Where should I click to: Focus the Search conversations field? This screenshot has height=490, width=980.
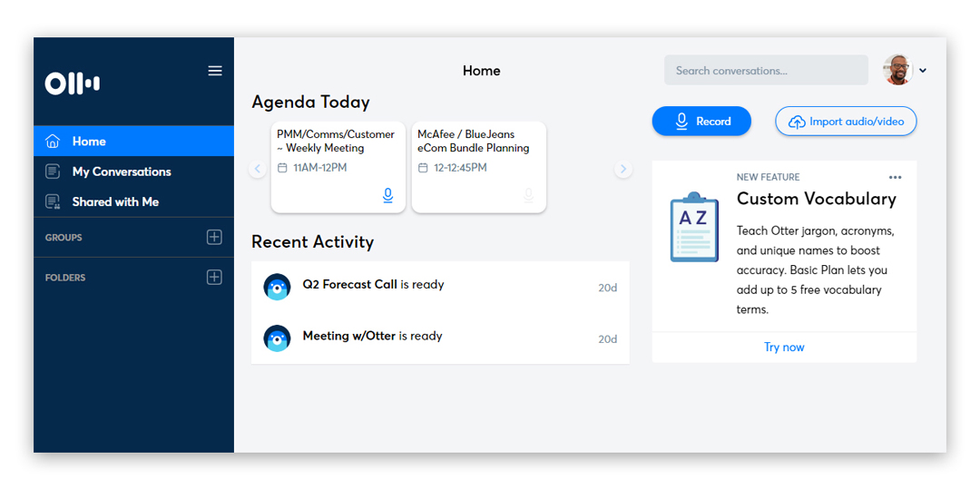click(766, 70)
